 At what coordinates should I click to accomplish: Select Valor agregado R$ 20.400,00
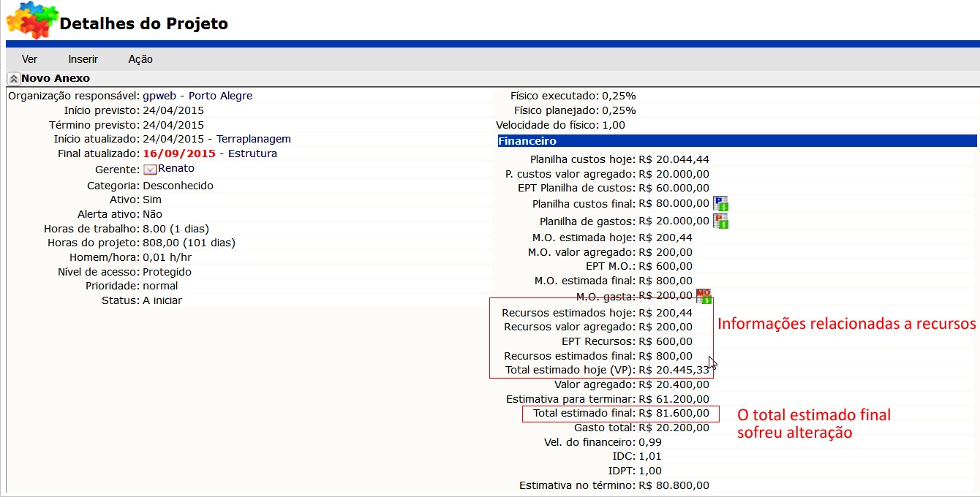[x=674, y=384]
